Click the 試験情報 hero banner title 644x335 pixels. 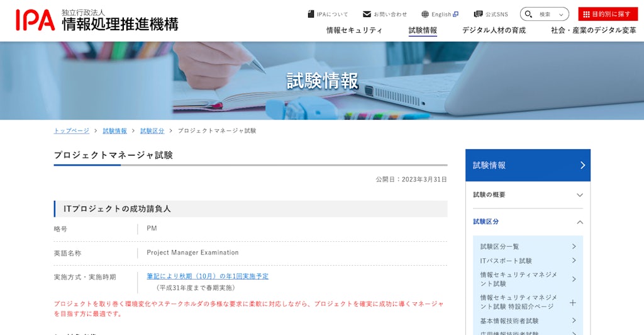coord(323,81)
